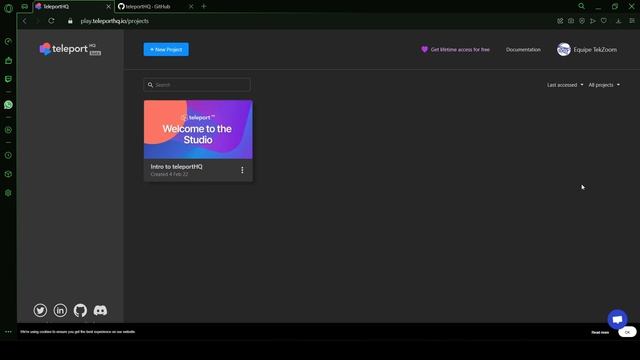Open the browser tab search icon
The width and height of the screenshot is (640, 360).
pyautogui.click(x=581, y=6)
